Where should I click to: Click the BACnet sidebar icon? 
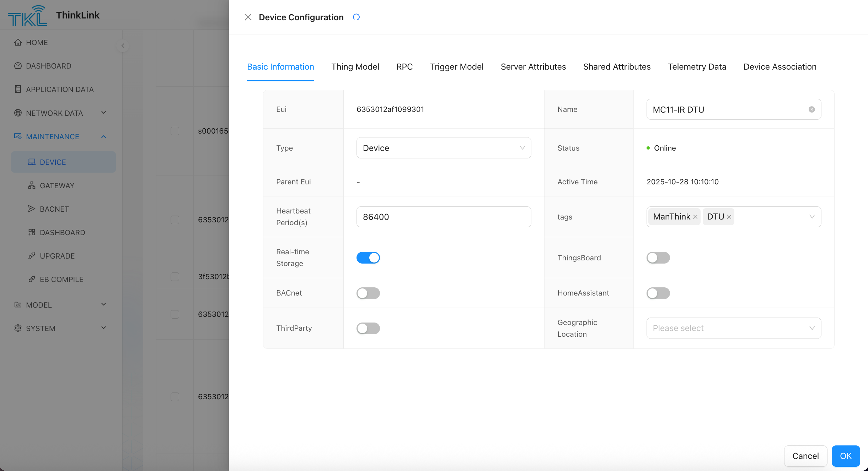(x=32, y=209)
